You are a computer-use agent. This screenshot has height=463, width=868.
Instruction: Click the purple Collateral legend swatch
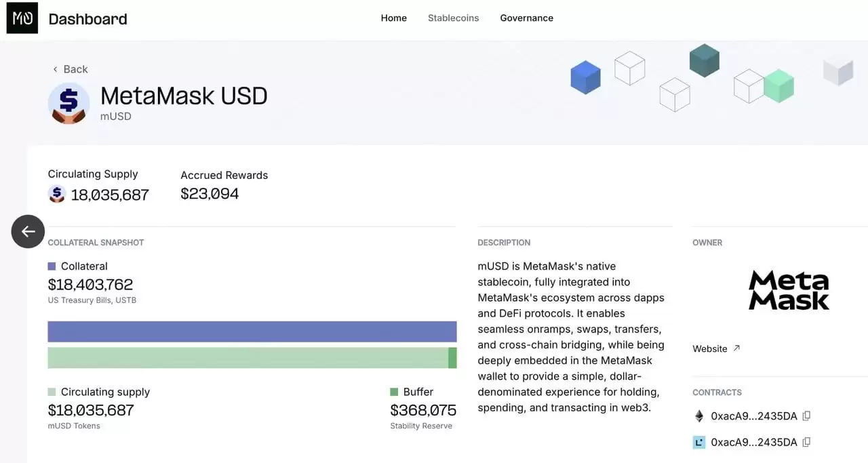51,266
